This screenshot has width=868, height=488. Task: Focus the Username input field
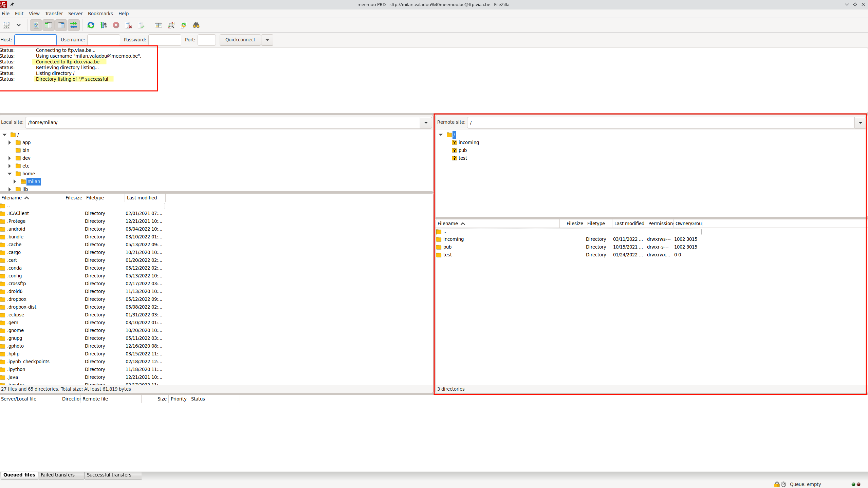[104, 40]
